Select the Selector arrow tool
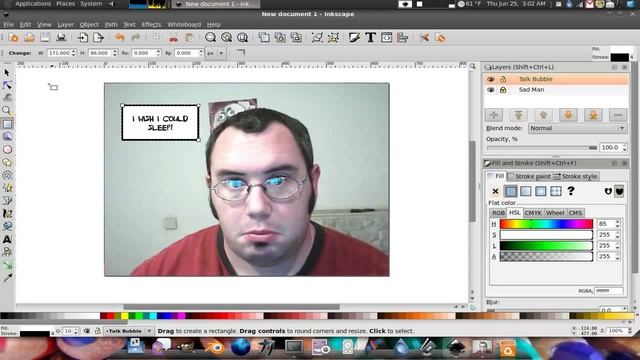 tap(7, 73)
